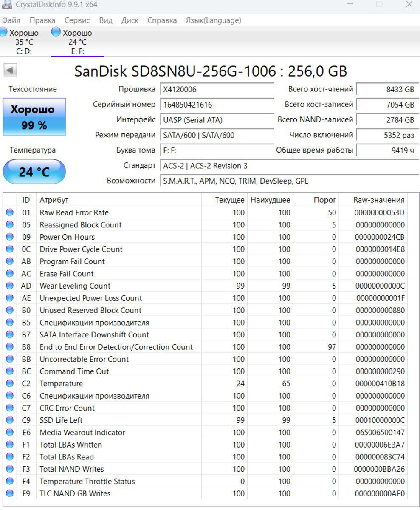Screen dimensions: 420x510
Task: Click raw value 000000410B18
Action: 380,384
